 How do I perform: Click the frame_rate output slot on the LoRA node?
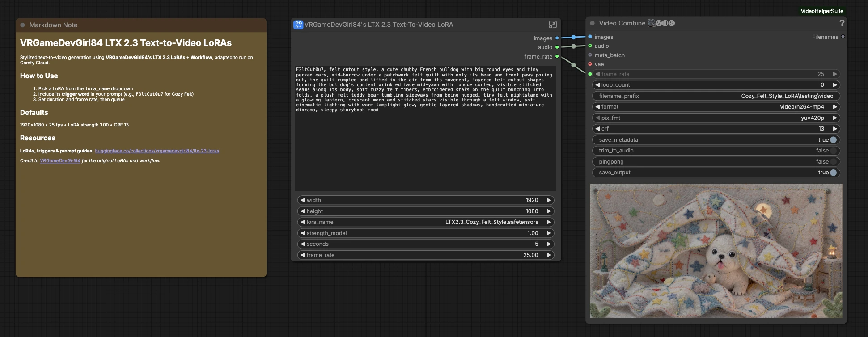click(557, 57)
